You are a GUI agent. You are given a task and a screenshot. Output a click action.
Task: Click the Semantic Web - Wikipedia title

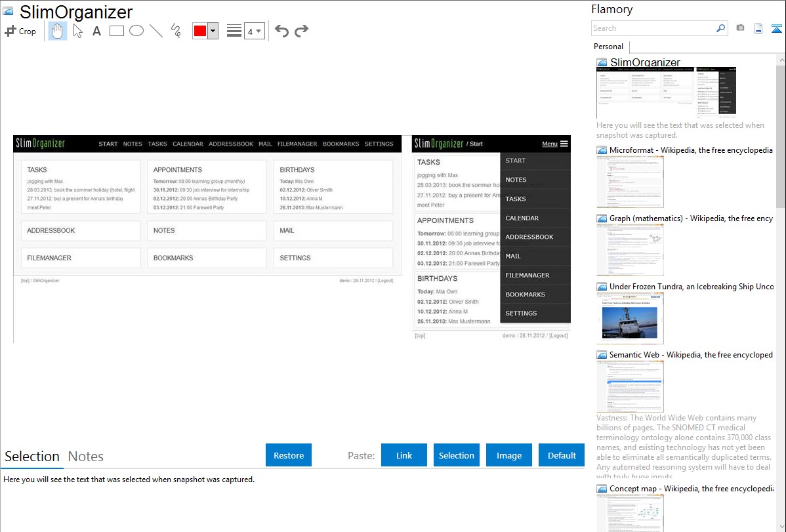[x=691, y=354]
